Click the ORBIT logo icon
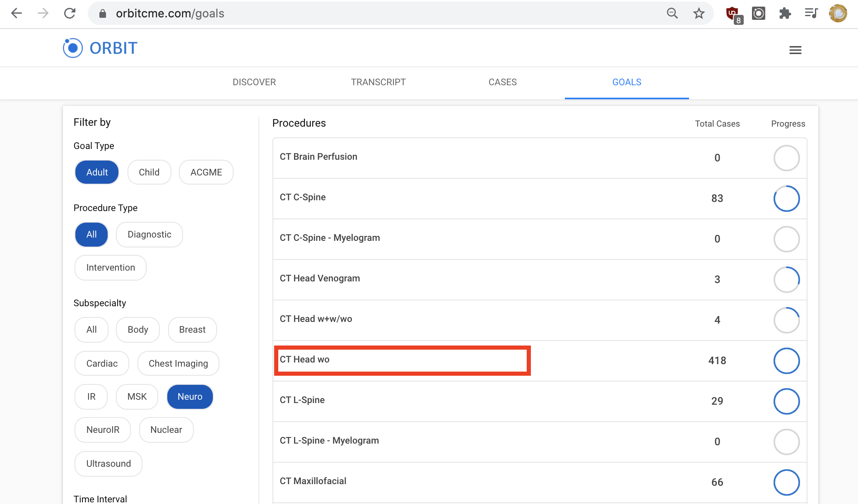 coord(73,48)
